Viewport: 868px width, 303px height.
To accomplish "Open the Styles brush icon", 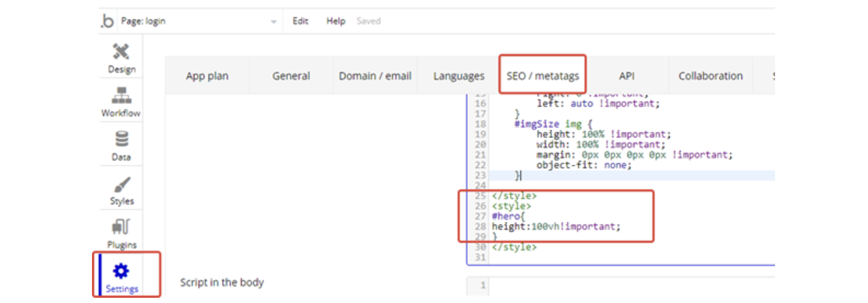I will [121, 190].
